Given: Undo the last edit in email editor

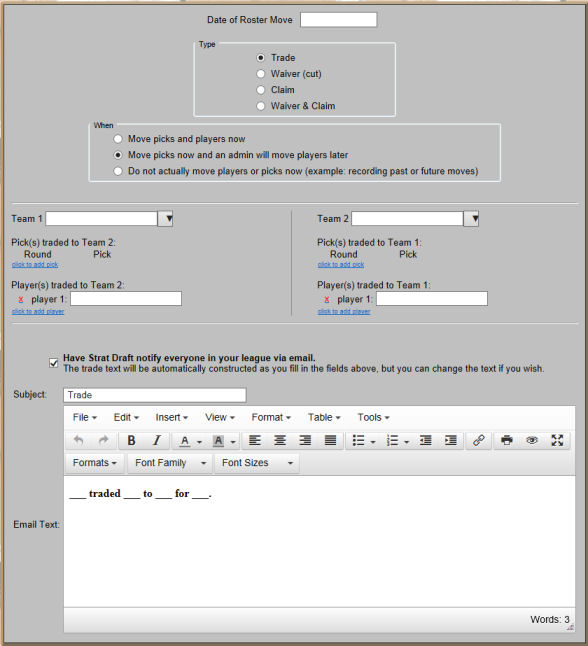Looking at the screenshot, I should (x=78, y=440).
